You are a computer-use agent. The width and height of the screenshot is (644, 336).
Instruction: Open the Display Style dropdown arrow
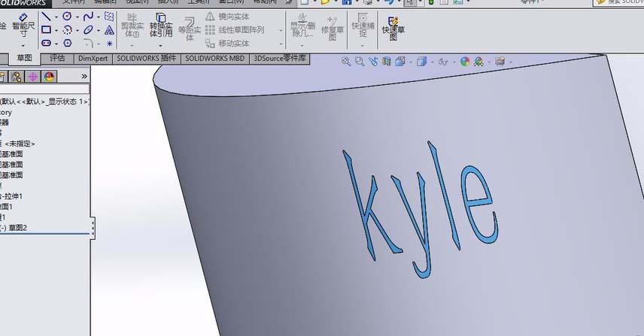pos(432,62)
